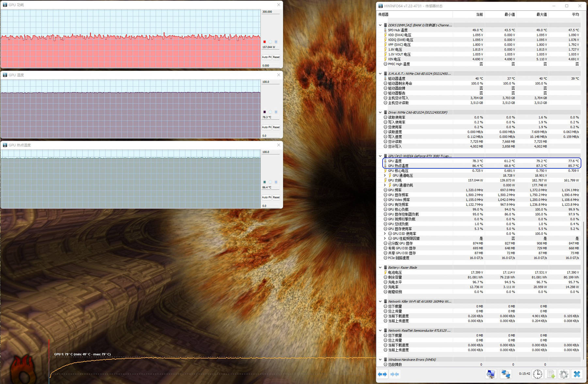Click the red color swatch in GPU 功耗 graph

265,42
